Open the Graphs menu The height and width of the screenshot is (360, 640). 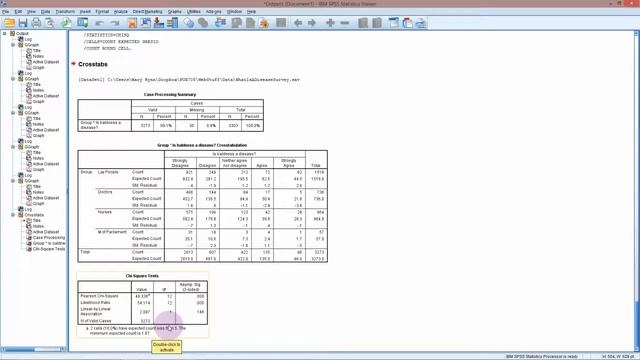pyautogui.click(x=174, y=12)
